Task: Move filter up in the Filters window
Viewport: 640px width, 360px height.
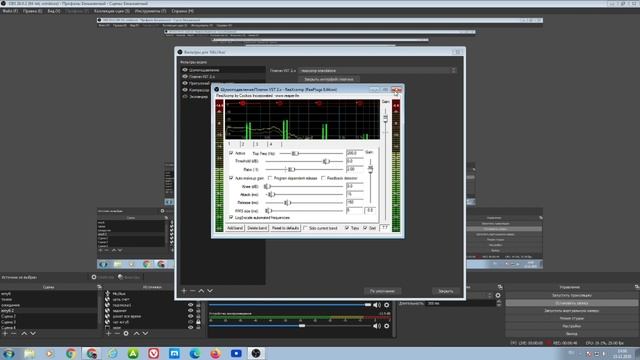Action: pyautogui.click(x=201, y=291)
